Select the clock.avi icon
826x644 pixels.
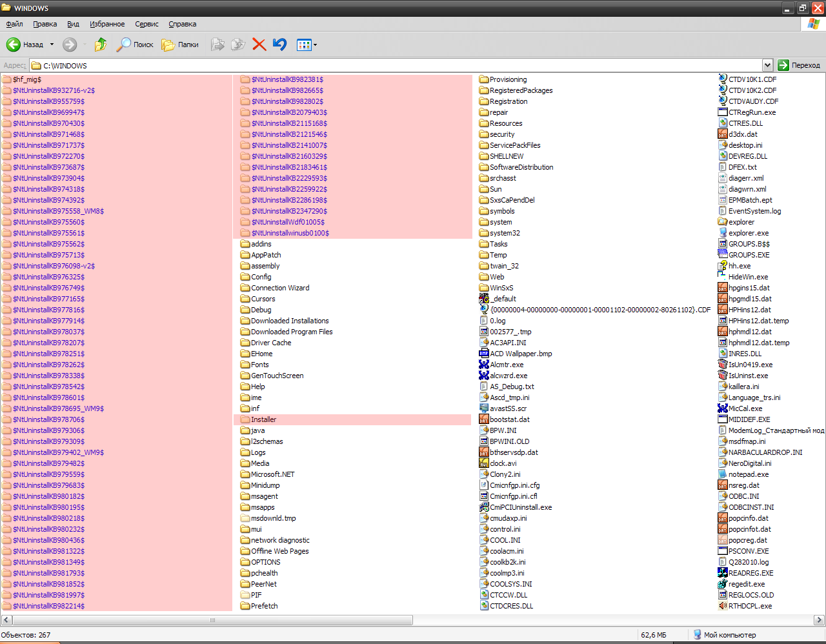484,463
